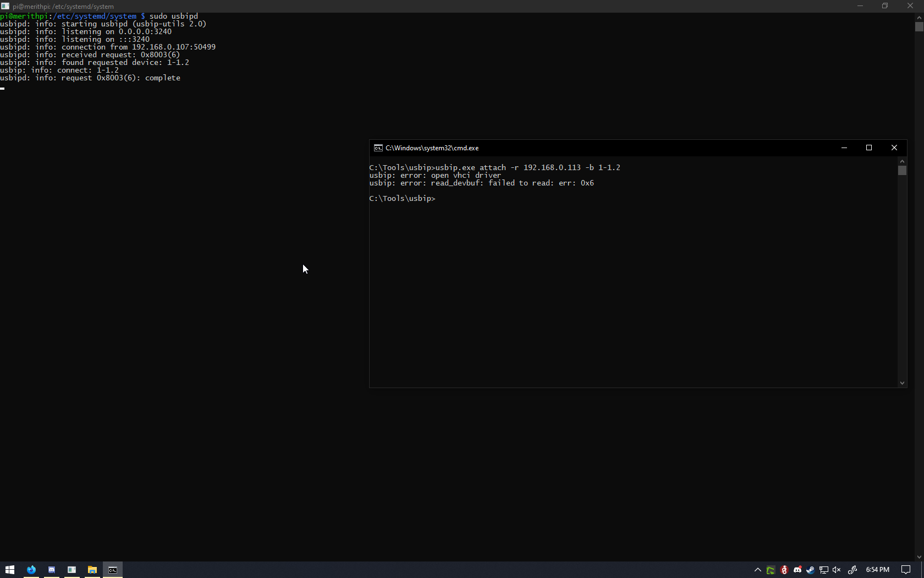Click the 'C:\Tools\usbip>' empty prompt

pyautogui.click(x=403, y=198)
